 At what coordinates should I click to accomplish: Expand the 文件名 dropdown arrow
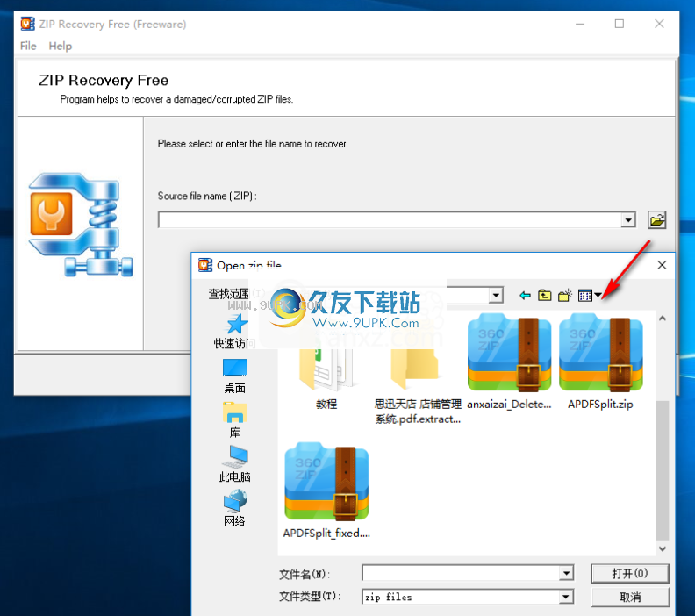566,573
